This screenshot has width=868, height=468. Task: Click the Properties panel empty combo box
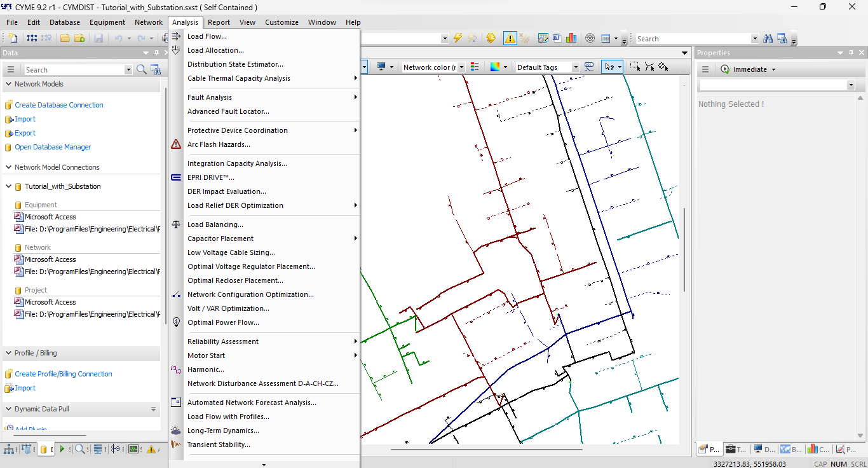tap(777, 85)
